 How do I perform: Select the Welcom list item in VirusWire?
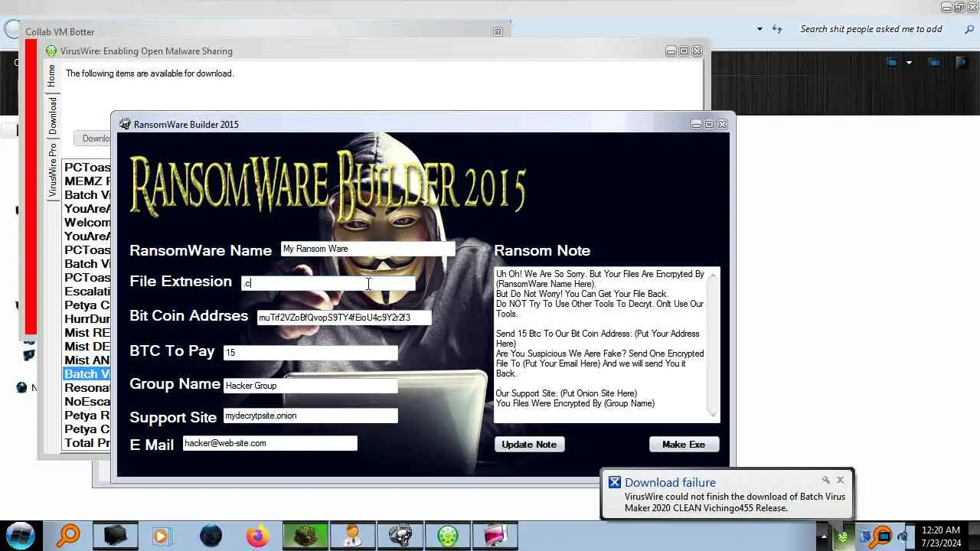pos(87,223)
